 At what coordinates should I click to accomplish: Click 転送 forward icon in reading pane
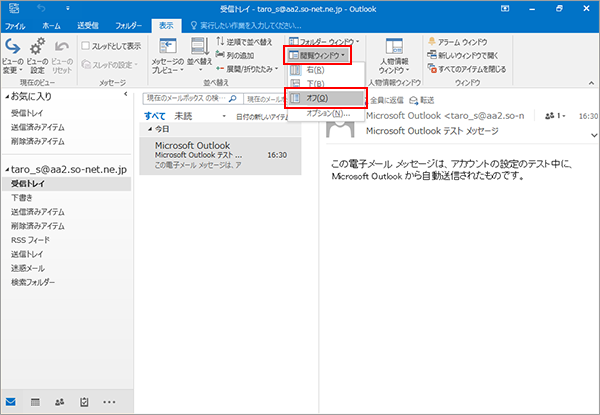(414, 100)
